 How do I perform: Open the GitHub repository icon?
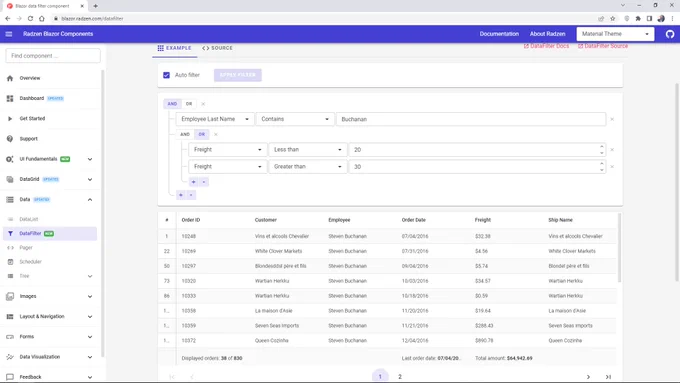pyautogui.click(x=670, y=34)
